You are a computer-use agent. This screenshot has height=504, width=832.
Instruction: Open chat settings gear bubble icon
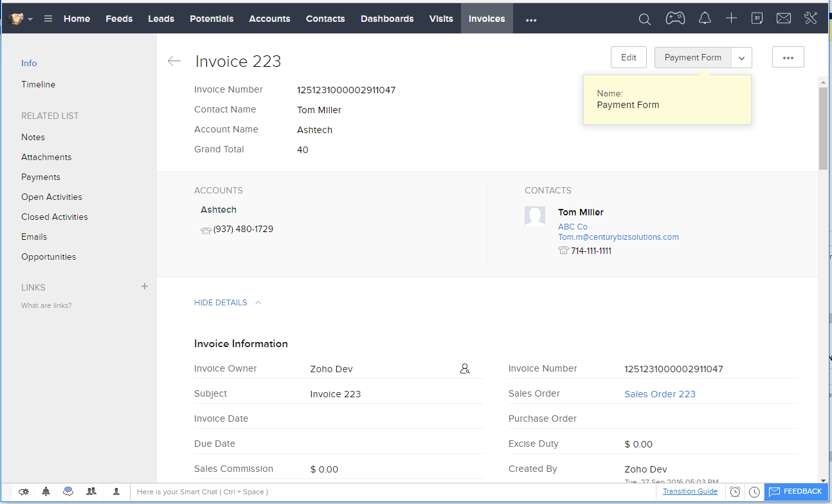tap(24, 492)
